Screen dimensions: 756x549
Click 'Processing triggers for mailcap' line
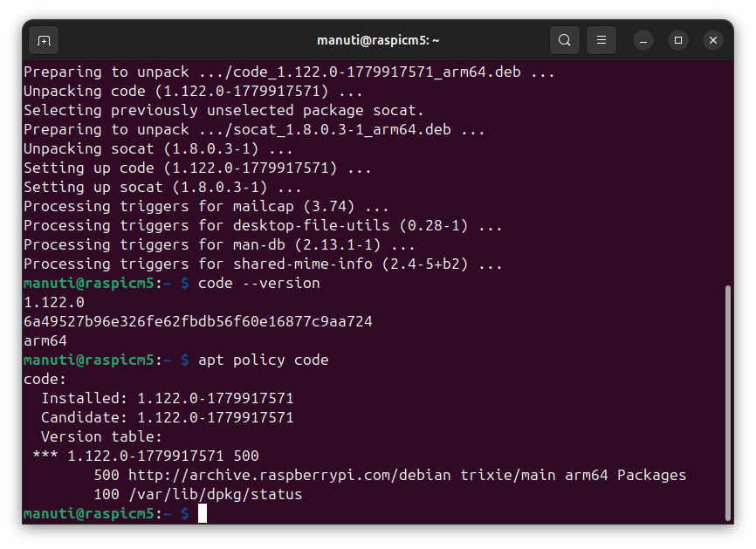pos(206,206)
